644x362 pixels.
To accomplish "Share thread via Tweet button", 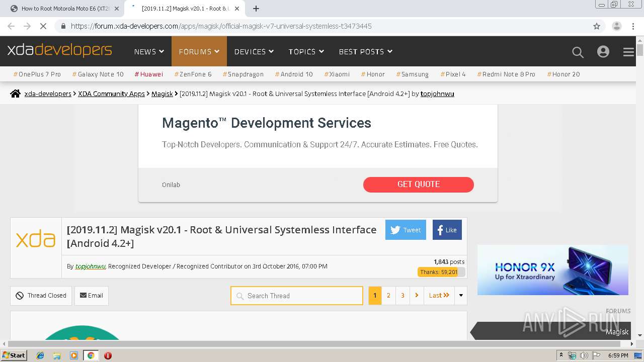I will pos(406,230).
